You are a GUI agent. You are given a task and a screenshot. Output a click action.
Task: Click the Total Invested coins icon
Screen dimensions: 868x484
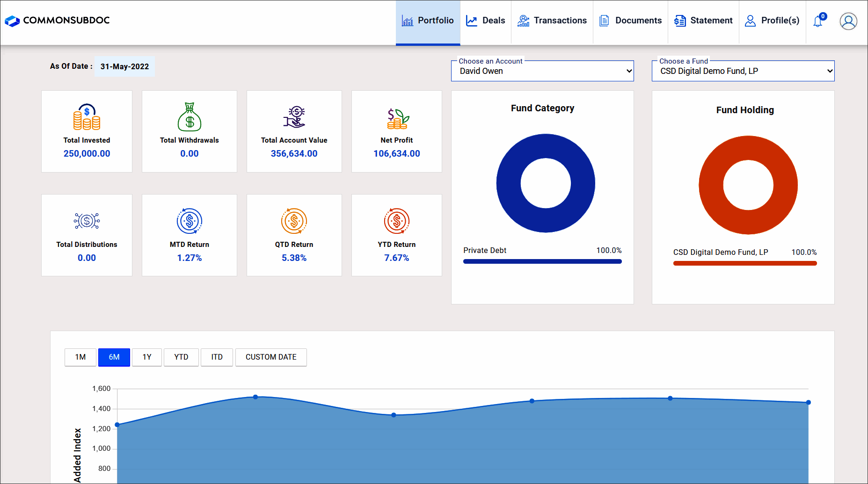tap(87, 117)
